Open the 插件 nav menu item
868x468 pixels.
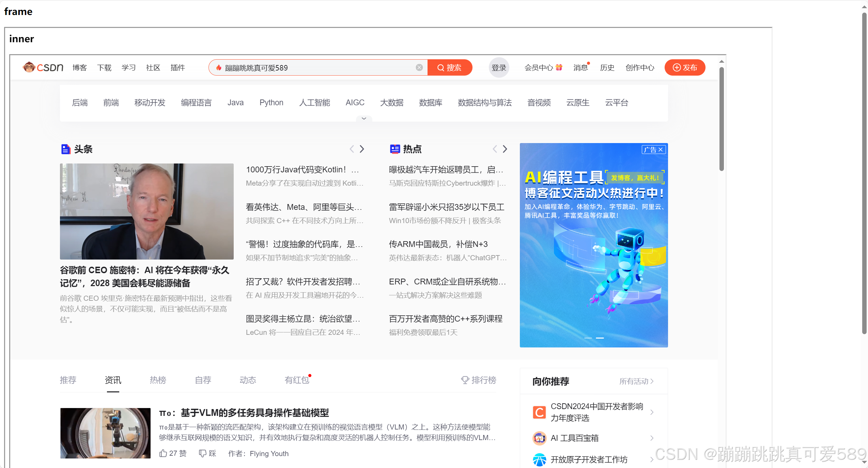click(178, 67)
